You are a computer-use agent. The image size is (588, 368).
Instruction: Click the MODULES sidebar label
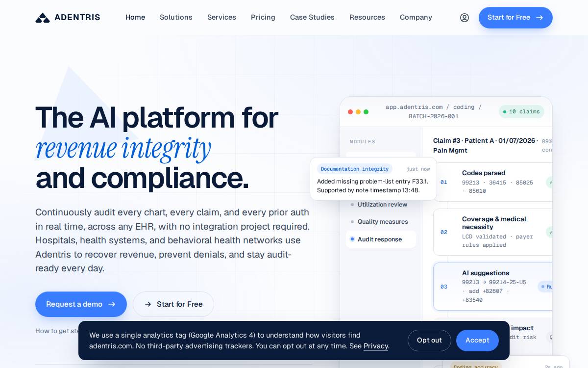(x=363, y=142)
